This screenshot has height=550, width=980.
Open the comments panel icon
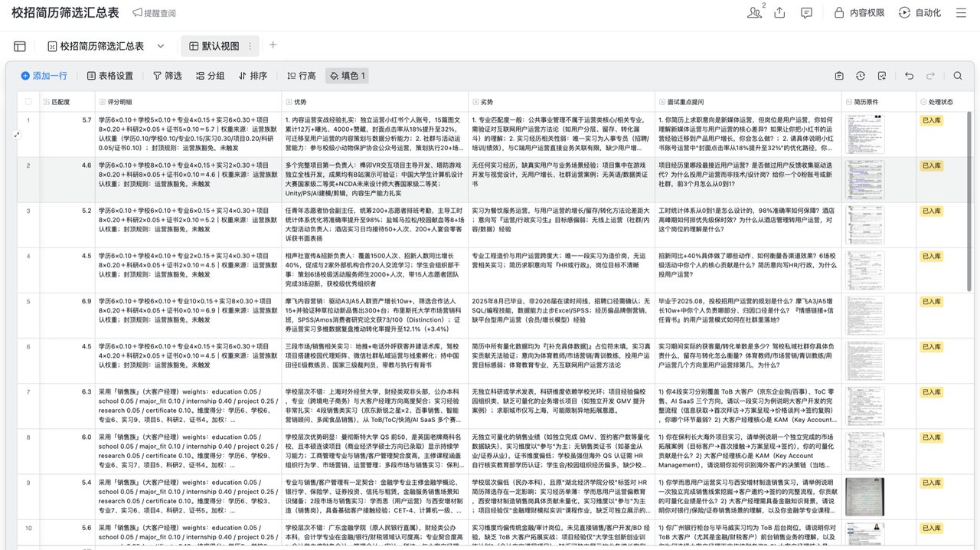[806, 13]
